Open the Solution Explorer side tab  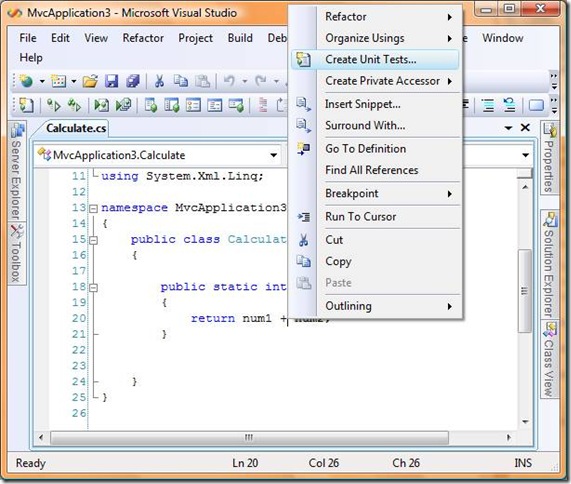point(549,264)
